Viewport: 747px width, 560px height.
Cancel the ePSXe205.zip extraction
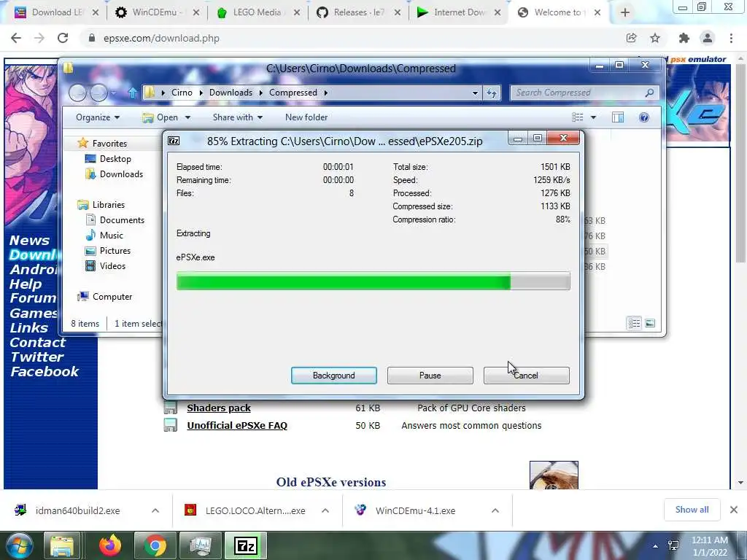526,376
